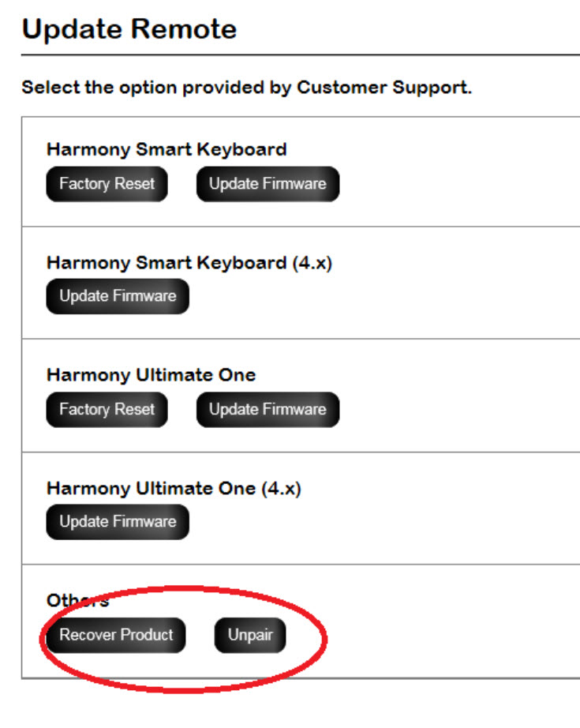This screenshot has height=728, width=580.
Task: Click the 'Update Remote' page title
Action: [x=129, y=30]
